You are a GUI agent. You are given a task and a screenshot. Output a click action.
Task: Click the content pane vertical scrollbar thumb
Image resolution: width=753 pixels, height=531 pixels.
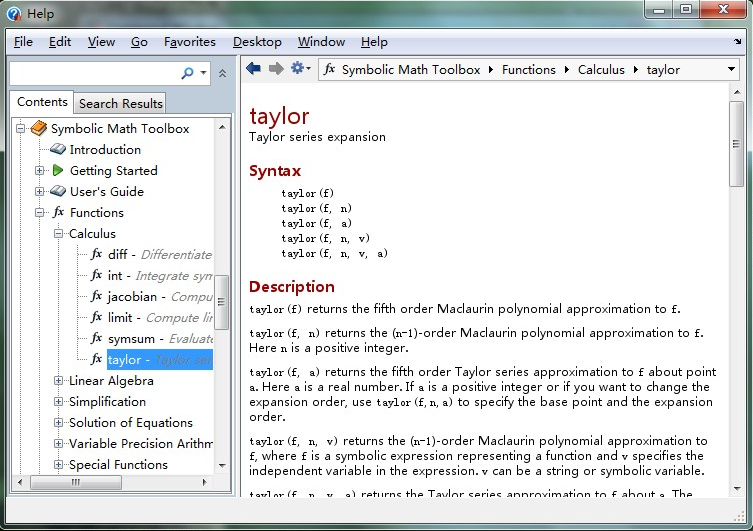pos(736,144)
